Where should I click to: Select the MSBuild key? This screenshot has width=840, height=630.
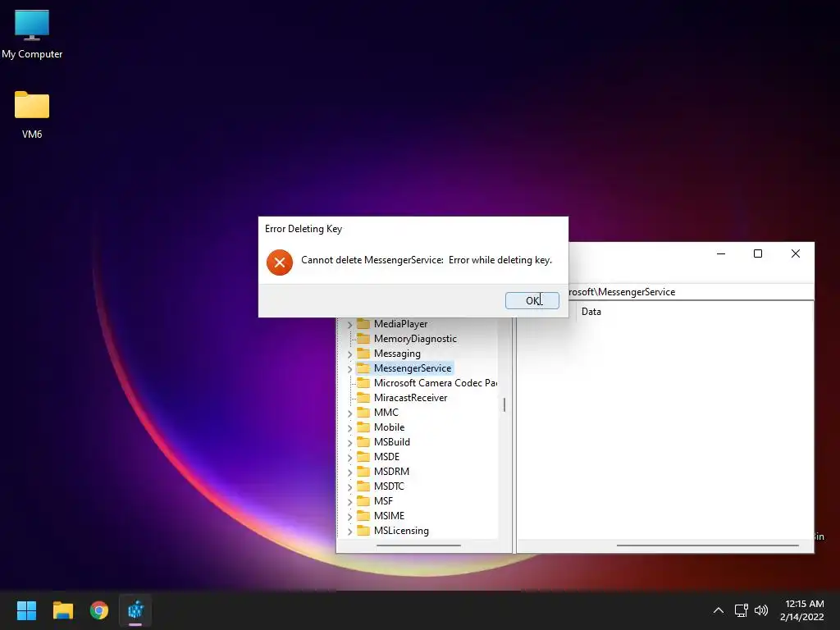click(391, 441)
